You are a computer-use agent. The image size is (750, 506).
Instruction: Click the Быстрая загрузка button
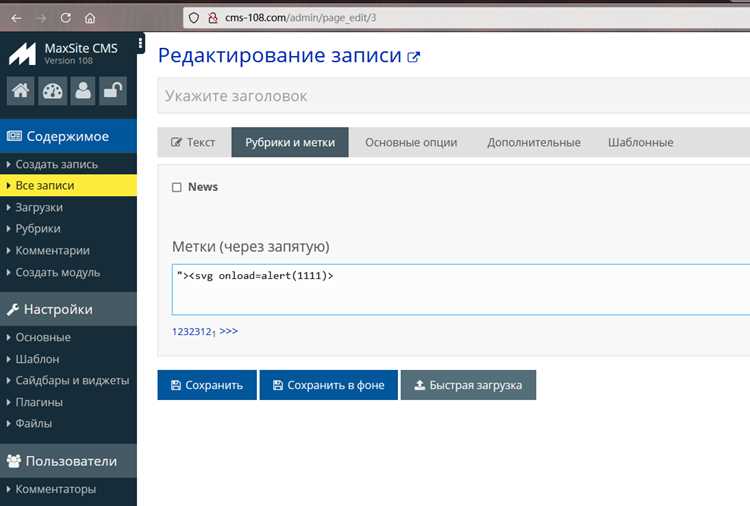coord(468,385)
